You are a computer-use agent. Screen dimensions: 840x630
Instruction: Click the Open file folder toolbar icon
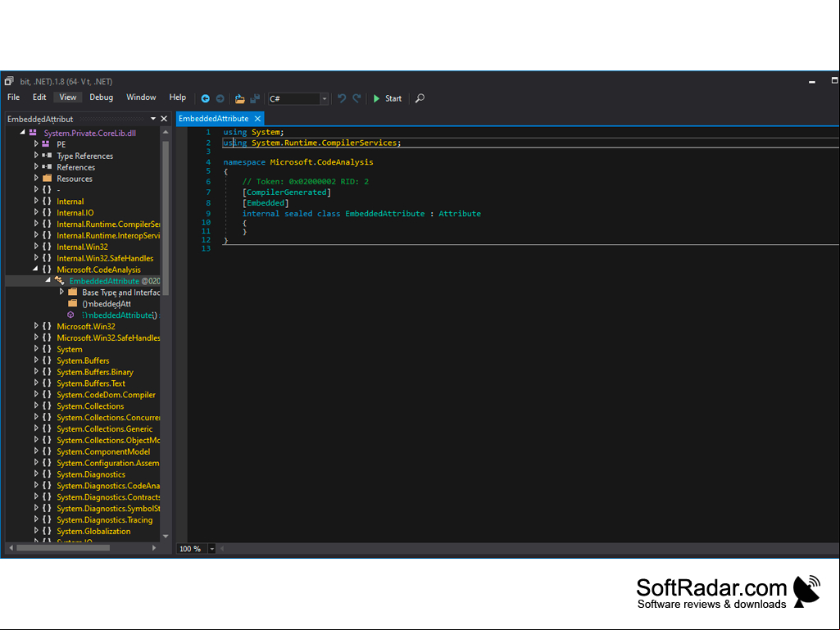(x=239, y=98)
